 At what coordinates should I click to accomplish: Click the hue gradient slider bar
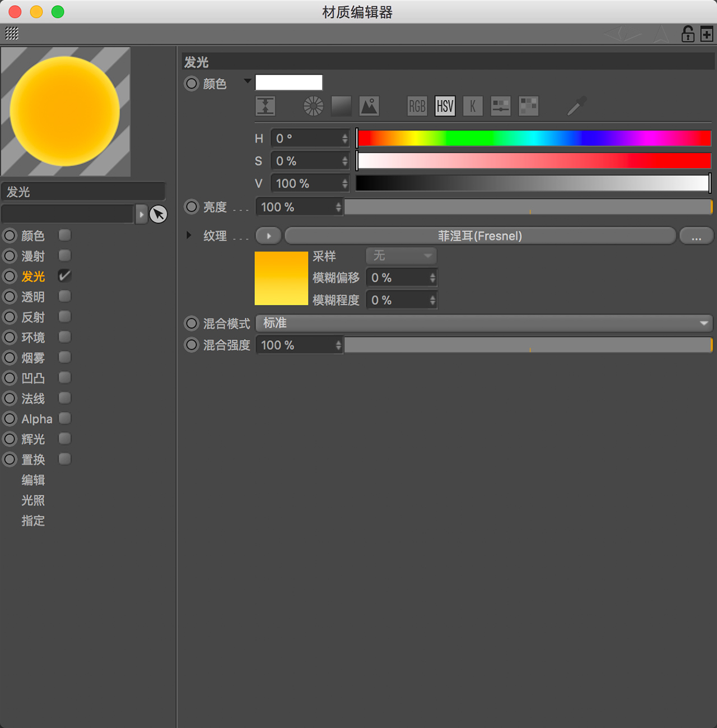534,138
